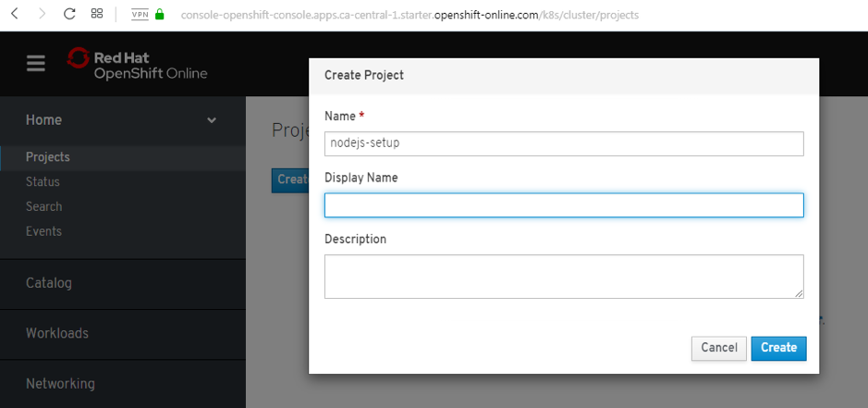Expand the Catalog section

tap(49, 283)
